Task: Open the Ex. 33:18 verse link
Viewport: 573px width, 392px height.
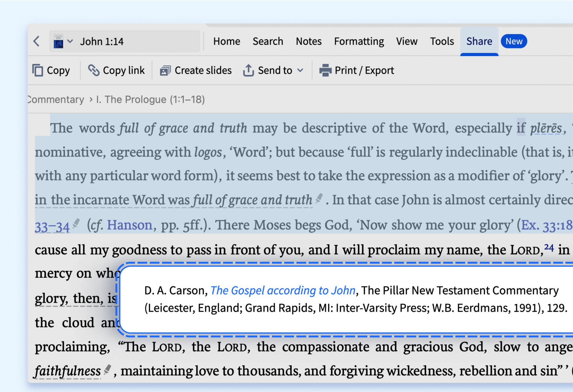Action: coord(547,225)
